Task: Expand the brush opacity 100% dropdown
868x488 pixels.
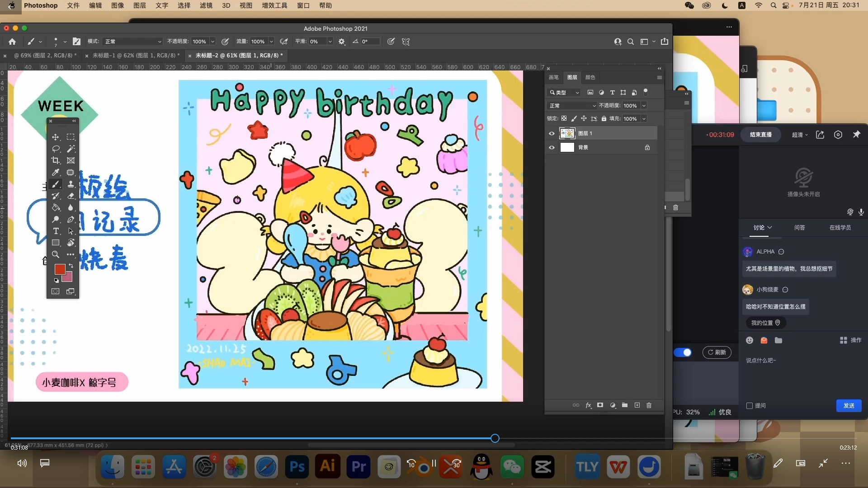Action: pyautogui.click(x=212, y=42)
